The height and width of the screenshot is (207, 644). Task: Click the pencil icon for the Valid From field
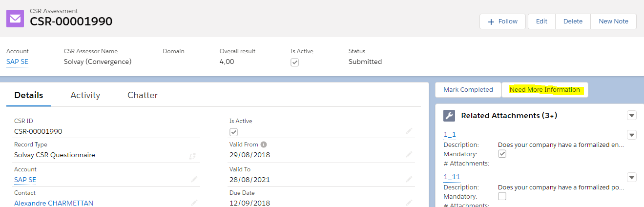[409, 154]
